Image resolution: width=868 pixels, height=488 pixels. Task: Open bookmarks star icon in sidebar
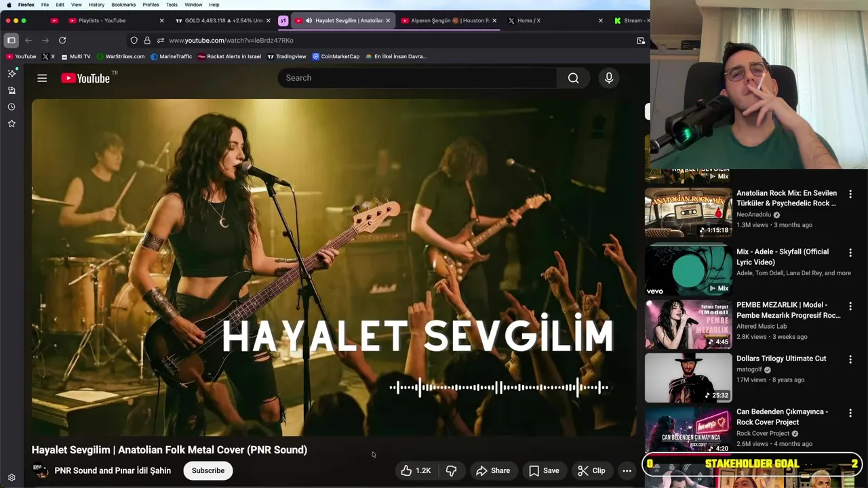pos(12,123)
